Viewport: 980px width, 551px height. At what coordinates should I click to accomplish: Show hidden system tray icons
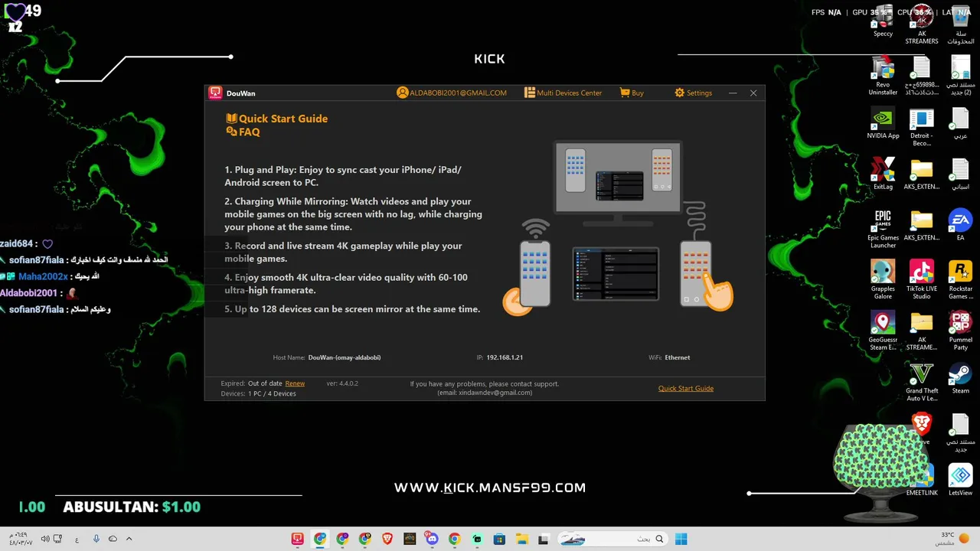coord(129,539)
